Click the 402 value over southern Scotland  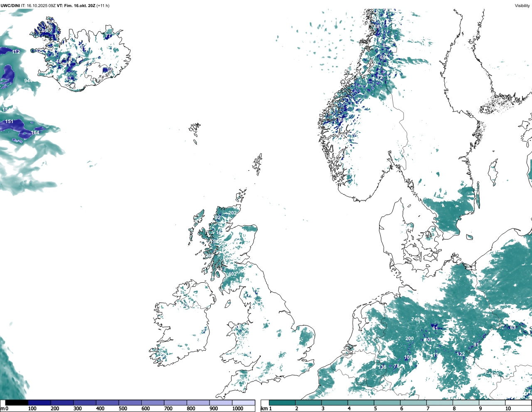click(232, 274)
